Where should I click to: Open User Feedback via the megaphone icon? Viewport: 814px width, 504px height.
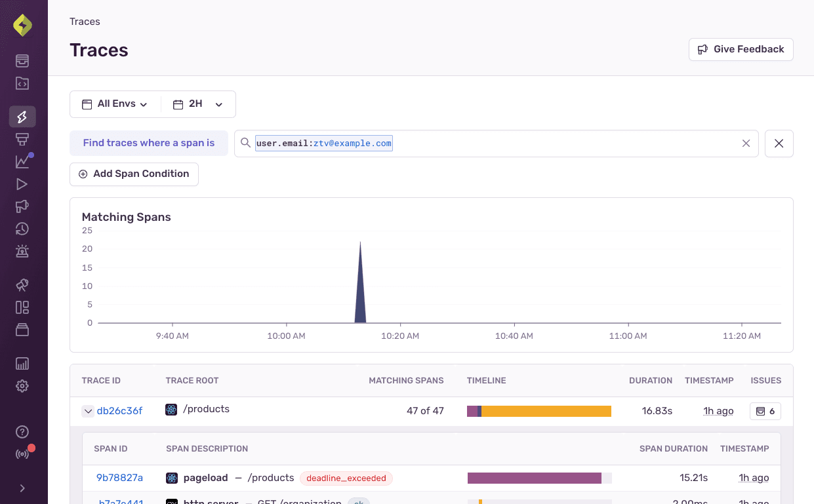(x=22, y=206)
